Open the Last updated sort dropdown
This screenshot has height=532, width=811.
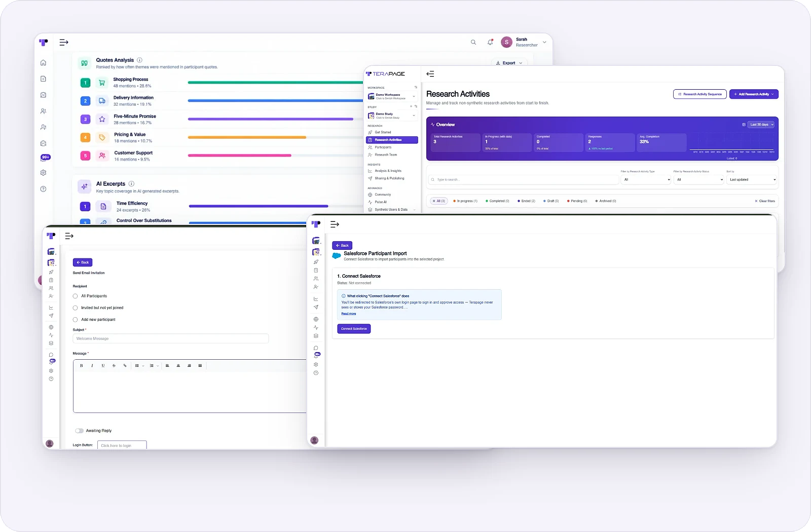(x=752, y=179)
